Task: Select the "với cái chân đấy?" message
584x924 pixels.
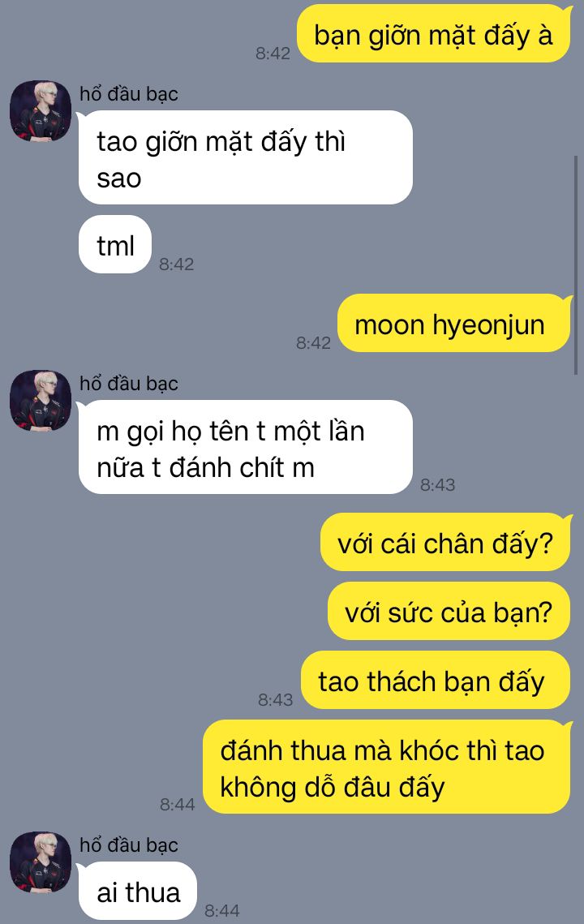Action: pos(446,542)
